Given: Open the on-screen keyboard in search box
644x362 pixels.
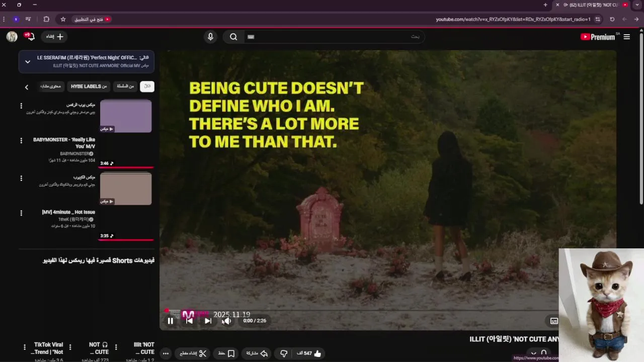Looking at the screenshot, I should pyautogui.click(x=251, y=37).
